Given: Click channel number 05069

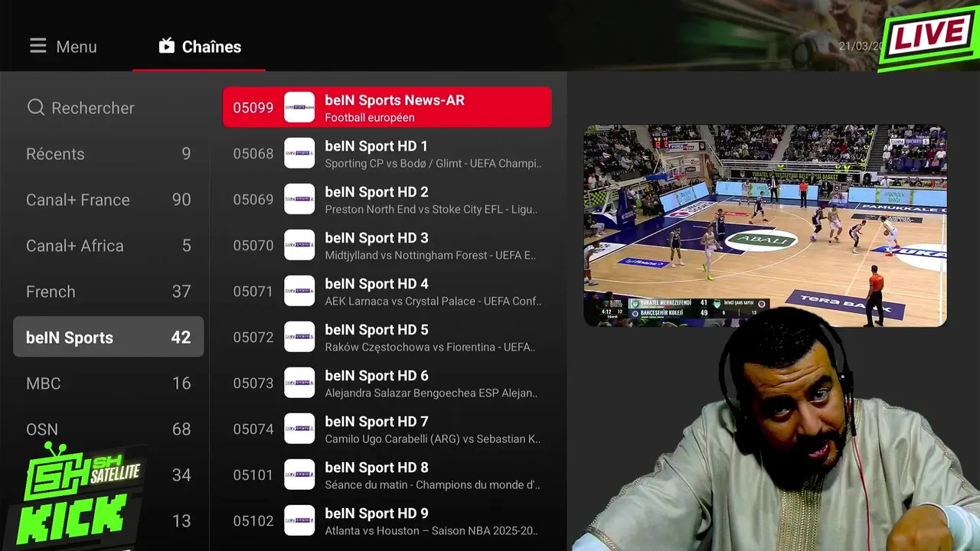Looking at the screenshot, I should pyautogui.click(x=253, y=200).
